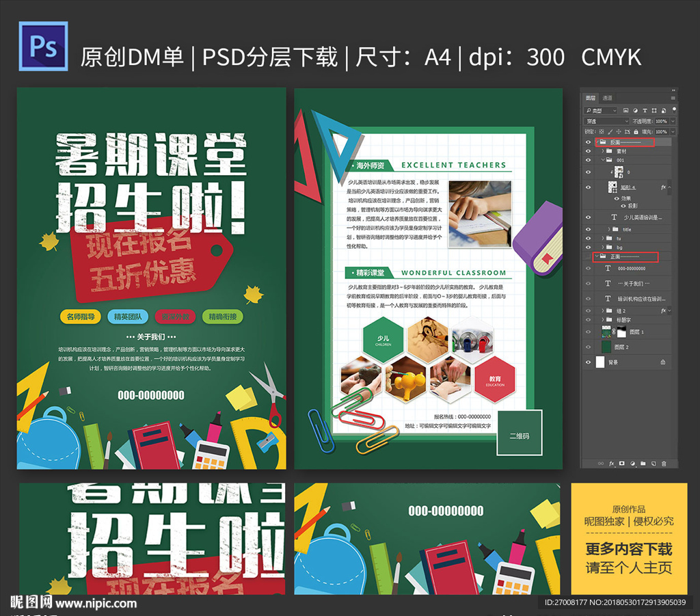Open the 类型 filter type dropdown
Viewport: 700px width, 616px height.
601,110
